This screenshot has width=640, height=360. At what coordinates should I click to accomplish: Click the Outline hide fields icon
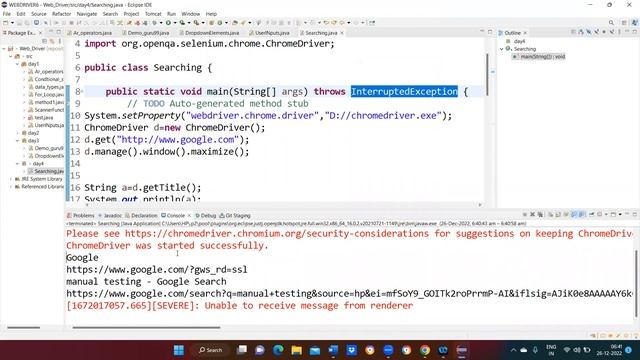coord(589,32)
